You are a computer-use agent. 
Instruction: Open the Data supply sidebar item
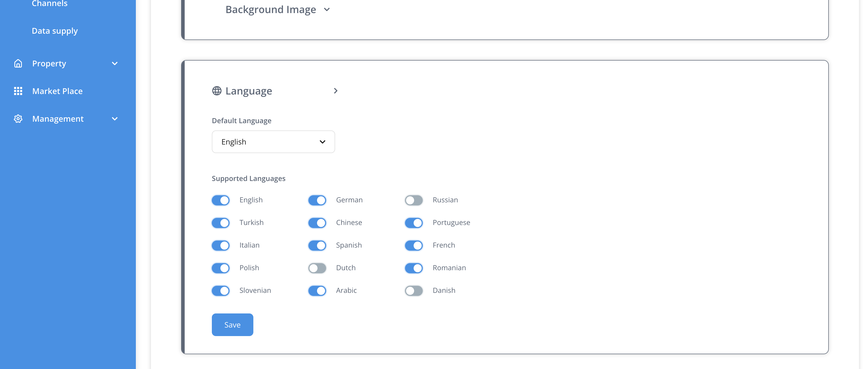click(55, 31)
